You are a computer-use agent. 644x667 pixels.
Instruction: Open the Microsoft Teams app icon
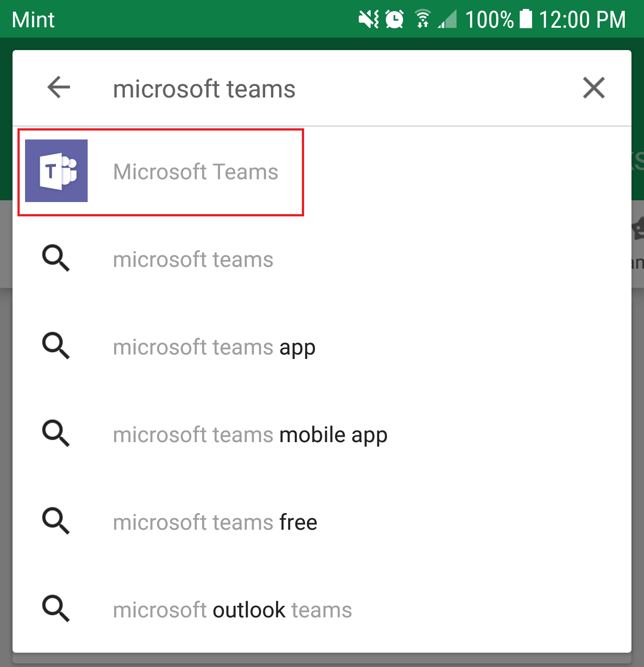[56, 171]
